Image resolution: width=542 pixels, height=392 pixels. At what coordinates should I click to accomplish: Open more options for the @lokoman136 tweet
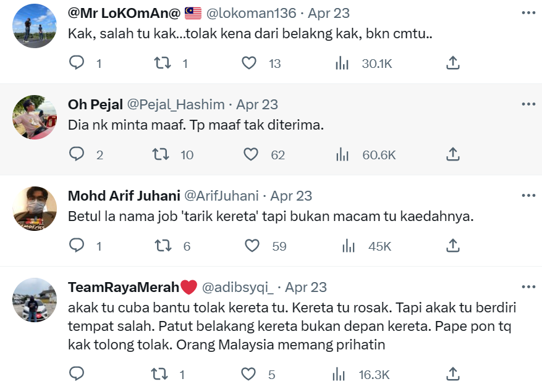click(x=528, y=12)
